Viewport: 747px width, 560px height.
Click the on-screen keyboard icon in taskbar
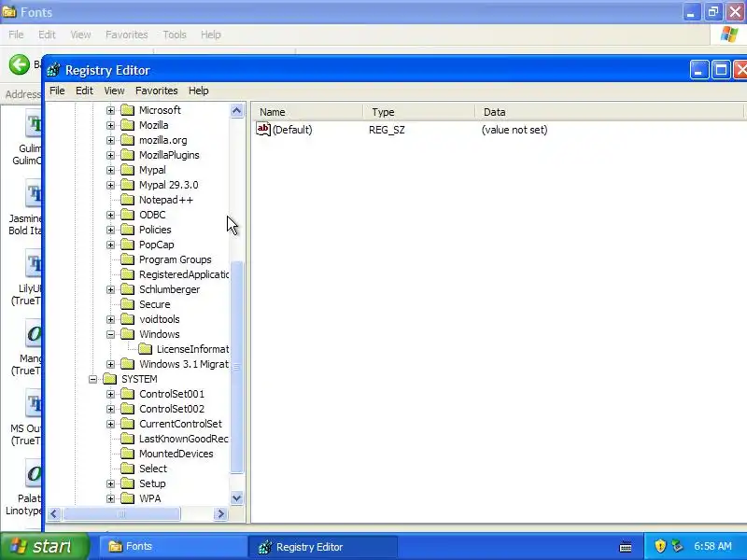pos(626,547)
